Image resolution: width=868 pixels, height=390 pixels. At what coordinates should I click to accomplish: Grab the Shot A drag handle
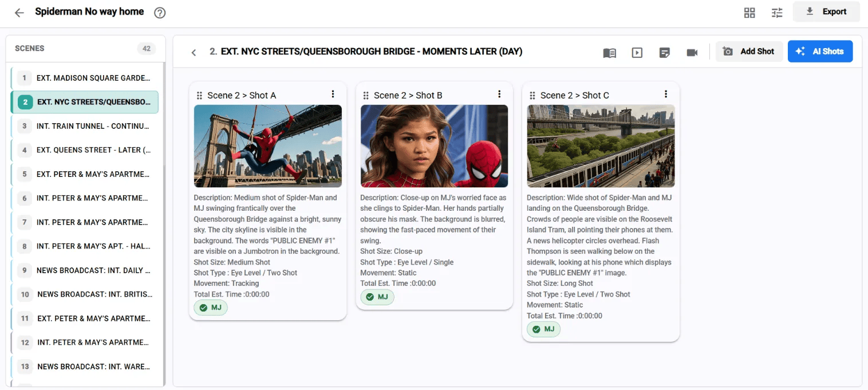click(199, 96)
